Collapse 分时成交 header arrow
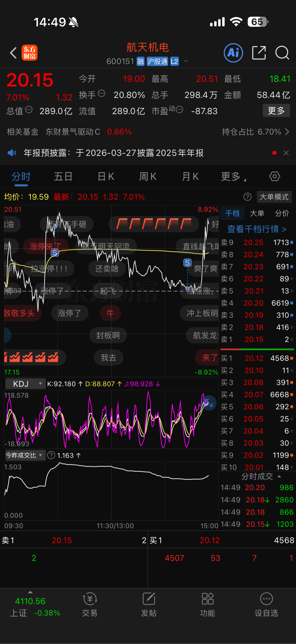This screenshot has height=644, width=296. [x=279, y=477]
